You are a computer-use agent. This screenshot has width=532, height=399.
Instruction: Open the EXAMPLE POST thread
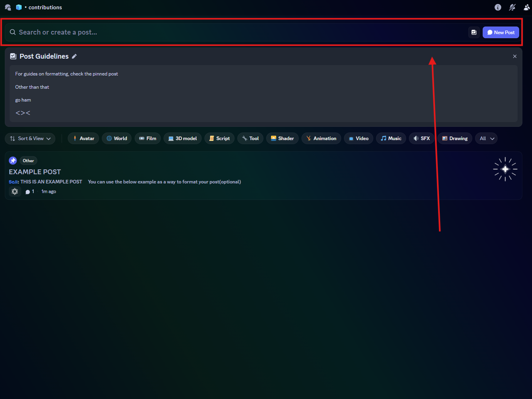click(35, 172)
